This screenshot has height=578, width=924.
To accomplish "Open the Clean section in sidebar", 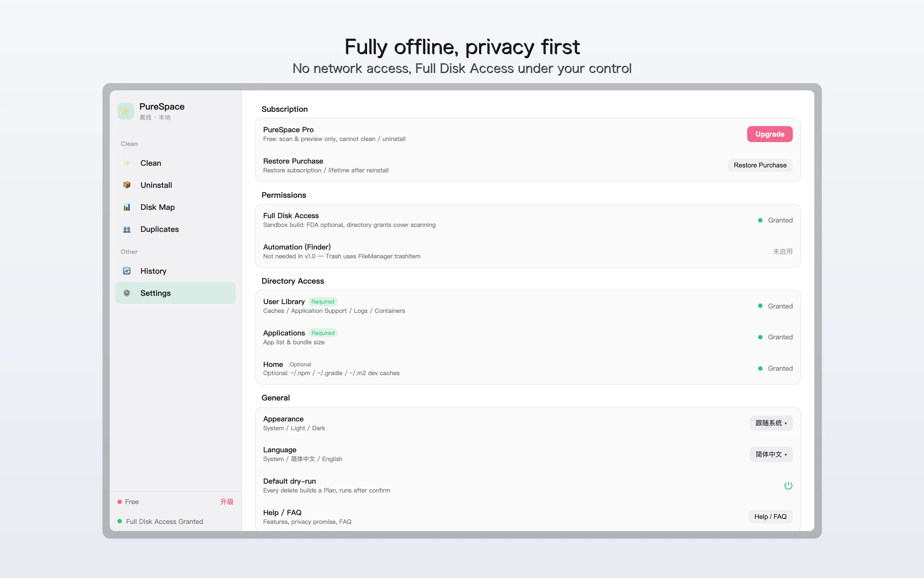I will tap(175, 163).
